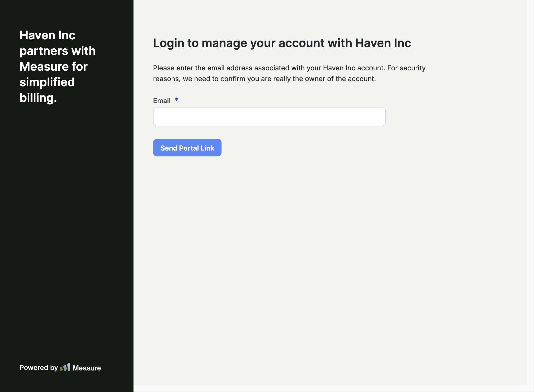Screen dimensions: 534x392
Task: Focus the Email input field
Action: click(269, 117)
